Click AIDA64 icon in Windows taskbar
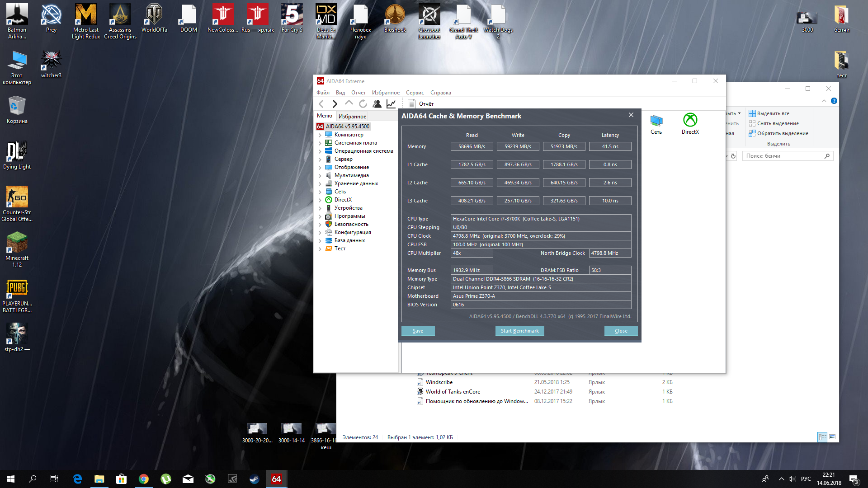The image size is (868, 488). click(x=276, y=479)
